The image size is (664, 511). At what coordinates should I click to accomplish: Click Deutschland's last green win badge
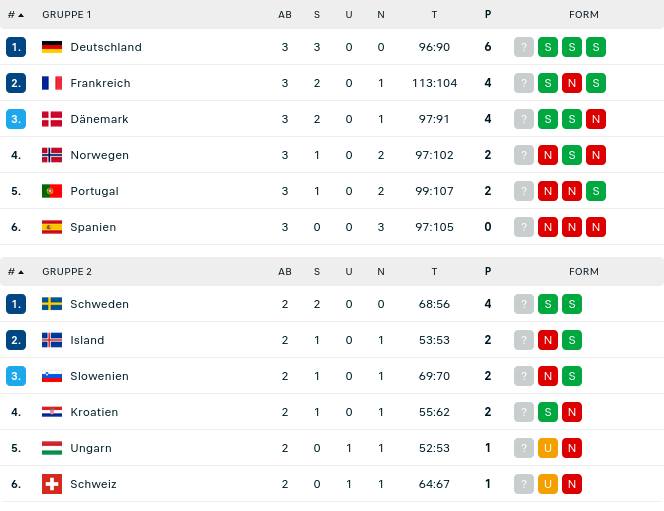tap(596, 47)
